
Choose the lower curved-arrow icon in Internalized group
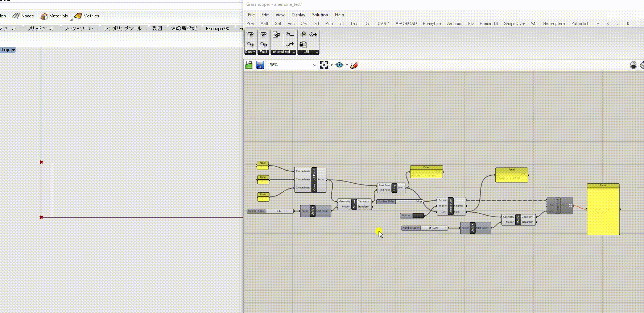tap(290, 45)
